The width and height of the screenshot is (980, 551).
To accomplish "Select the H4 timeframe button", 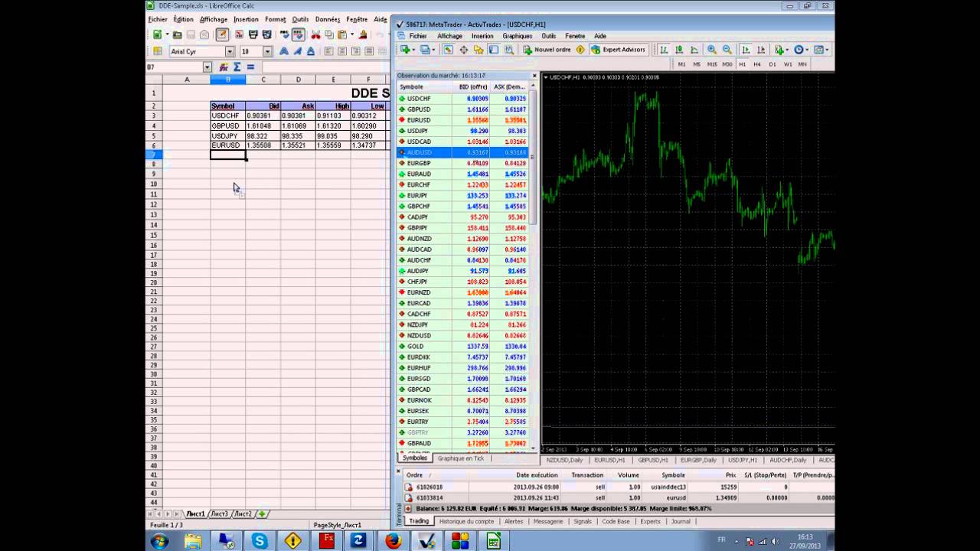I will (757, 64).
